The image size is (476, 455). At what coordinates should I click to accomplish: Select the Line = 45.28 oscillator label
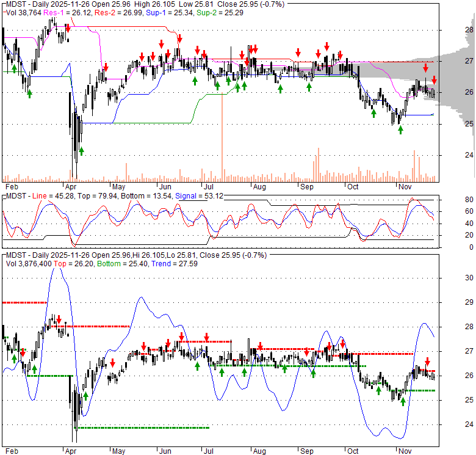[53, 196]
